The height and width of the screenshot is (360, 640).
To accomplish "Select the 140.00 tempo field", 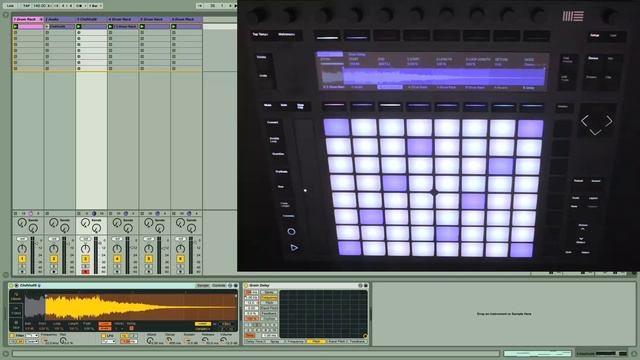I will [x=40, y=6].
